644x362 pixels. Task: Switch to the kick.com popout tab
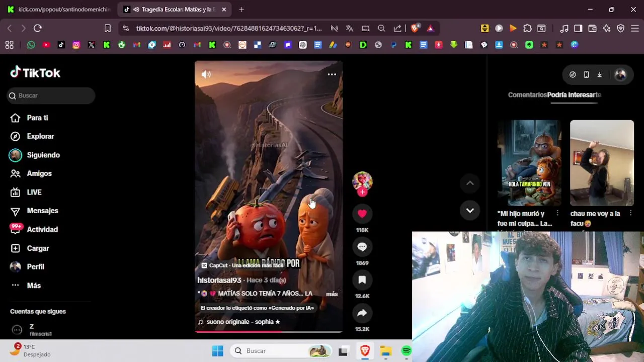(x=59, y=9)
